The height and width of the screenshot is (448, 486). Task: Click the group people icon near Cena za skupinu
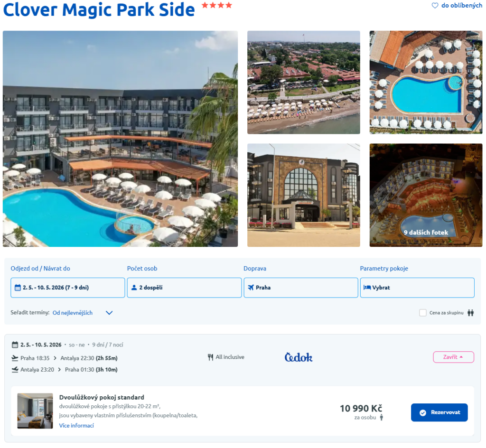click(x=470, y=313)
